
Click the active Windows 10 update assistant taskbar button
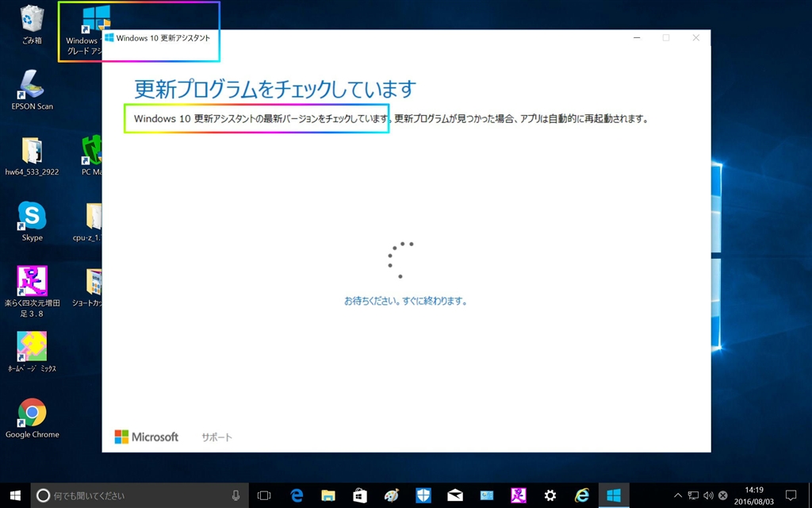pos(614,495)
